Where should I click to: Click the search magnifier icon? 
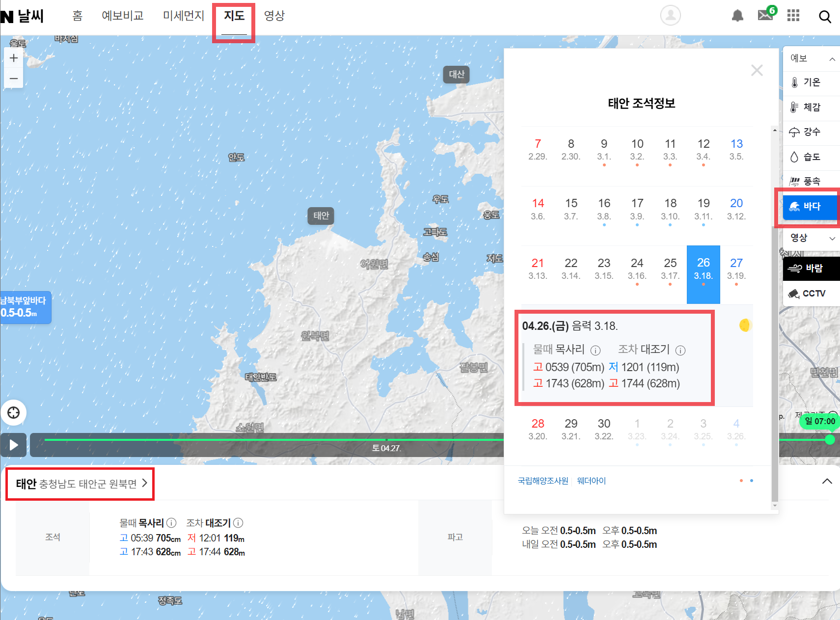(826, 16)
